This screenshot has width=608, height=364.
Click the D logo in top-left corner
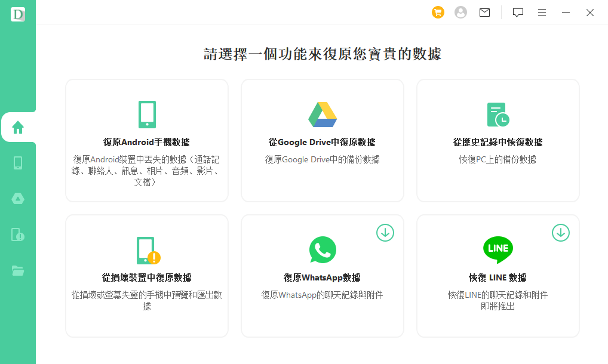click(18, 14)
